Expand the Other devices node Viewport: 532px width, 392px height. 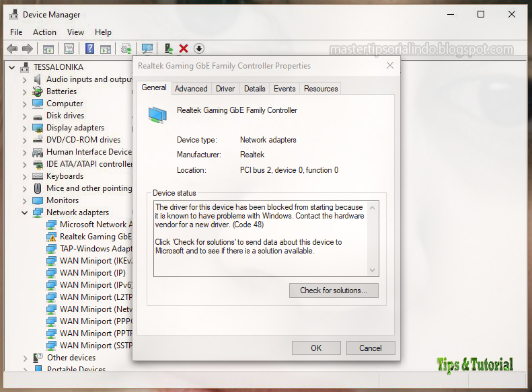point(24,358)
